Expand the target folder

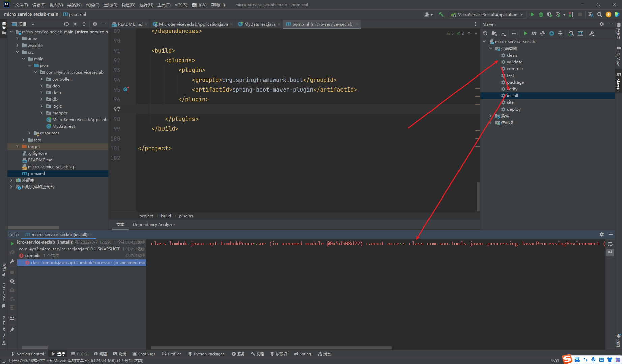pyautogui.click(x=18, y=147)
